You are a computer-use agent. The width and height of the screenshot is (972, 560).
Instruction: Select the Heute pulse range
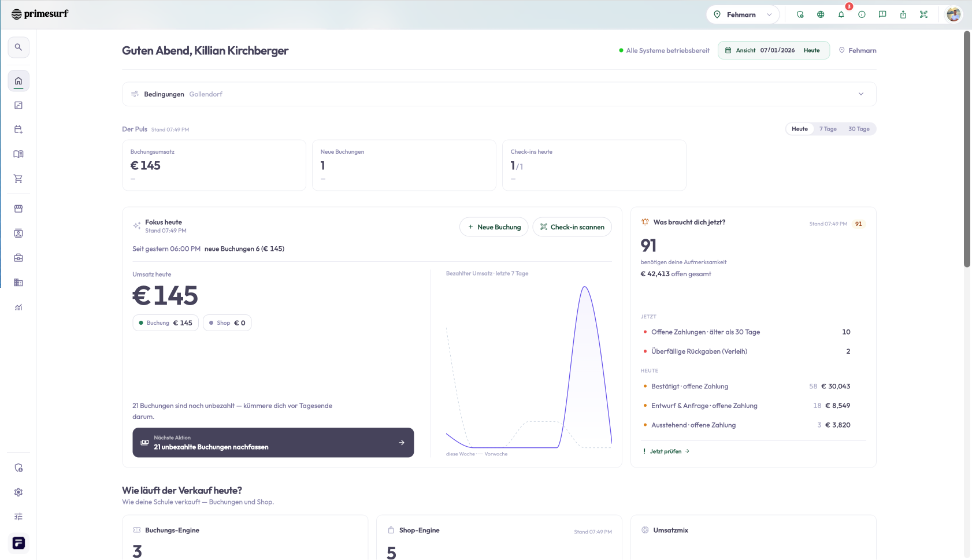coord(800,129)
